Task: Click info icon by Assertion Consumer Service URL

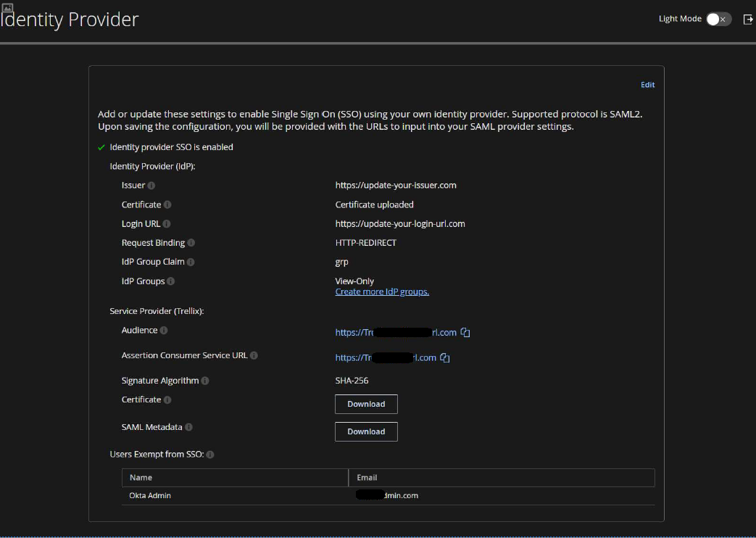Action: 254,355
